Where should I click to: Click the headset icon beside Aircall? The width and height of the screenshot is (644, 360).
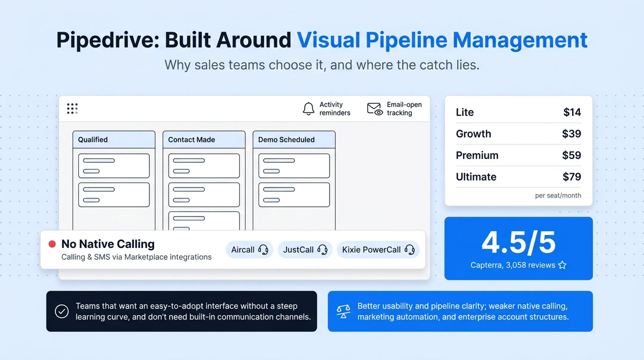[263, 250]
